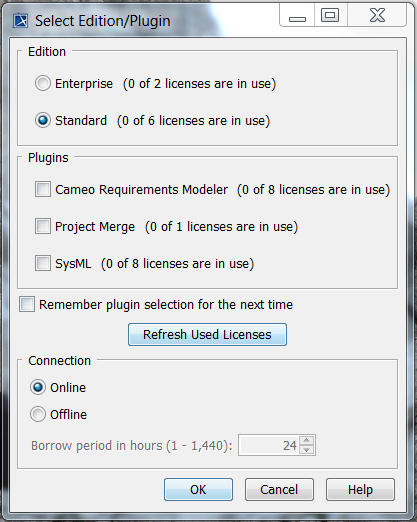This screenshot has width=417, height=522.
Task: Enable the Cameo Requirements Modeler plugin checkbox
Action: [x=43, y=189]
